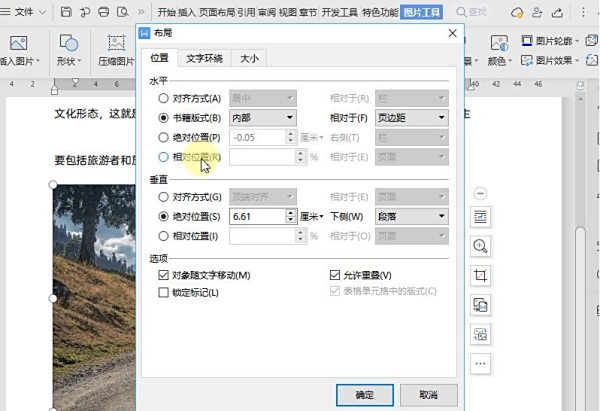
Task: Click the zoom-out minus floating icon
Action: (480, 193)
